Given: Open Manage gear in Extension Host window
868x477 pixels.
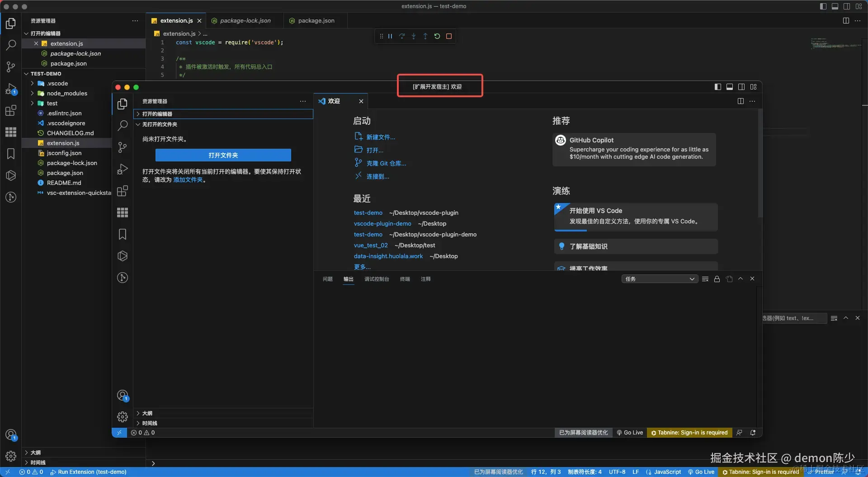Looking at the screenshot, I should 123,416.
